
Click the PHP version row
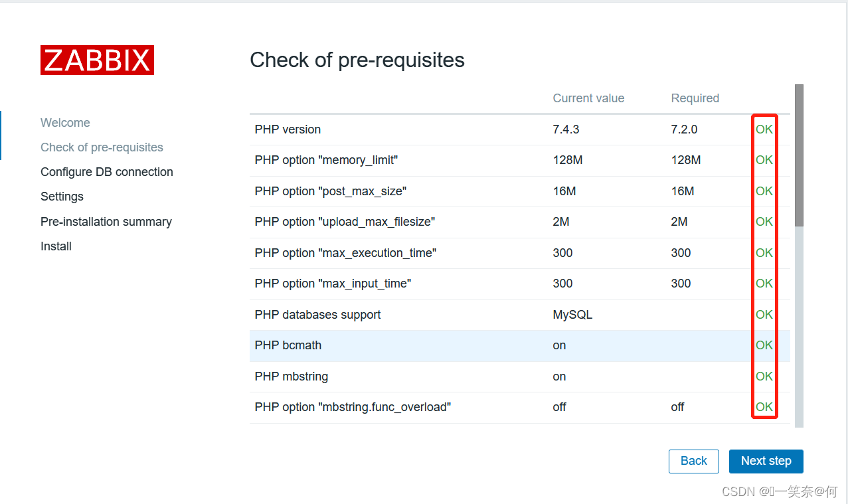pos(288,129)
